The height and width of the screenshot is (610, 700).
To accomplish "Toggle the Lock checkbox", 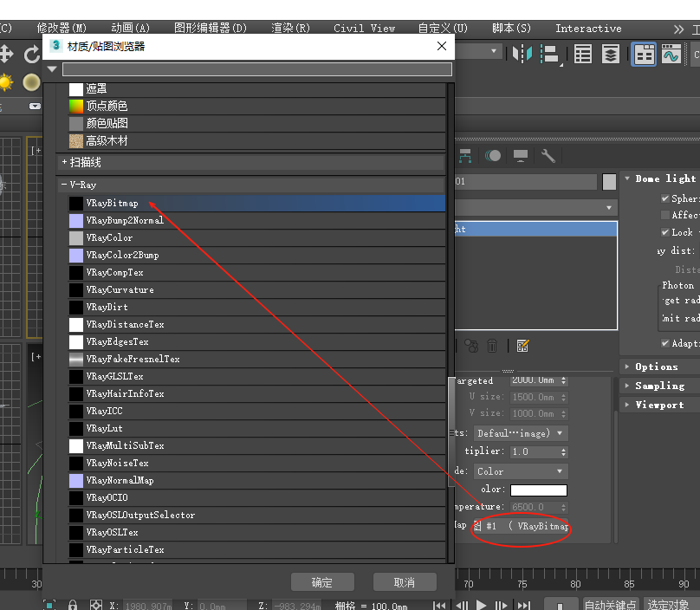I will click(x=665, y=232).
